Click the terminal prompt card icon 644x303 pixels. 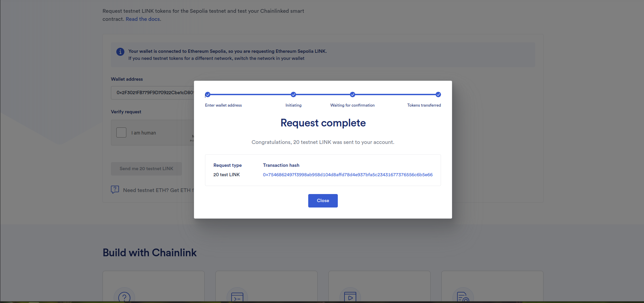point(237,297)
